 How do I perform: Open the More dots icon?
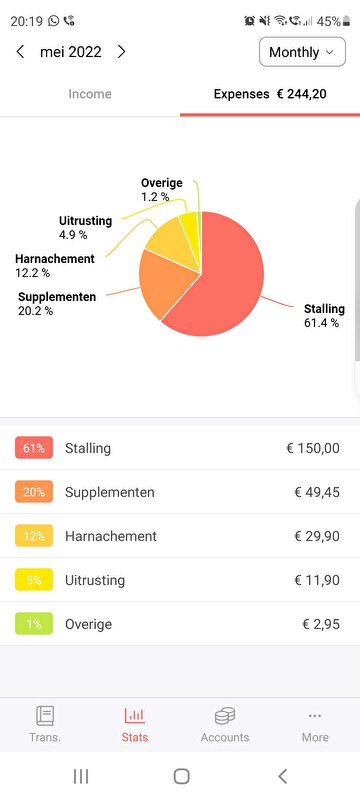(315, 716)
